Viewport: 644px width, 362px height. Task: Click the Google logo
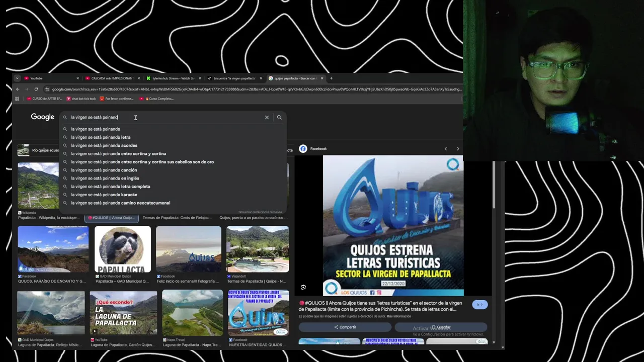point(42,117)
